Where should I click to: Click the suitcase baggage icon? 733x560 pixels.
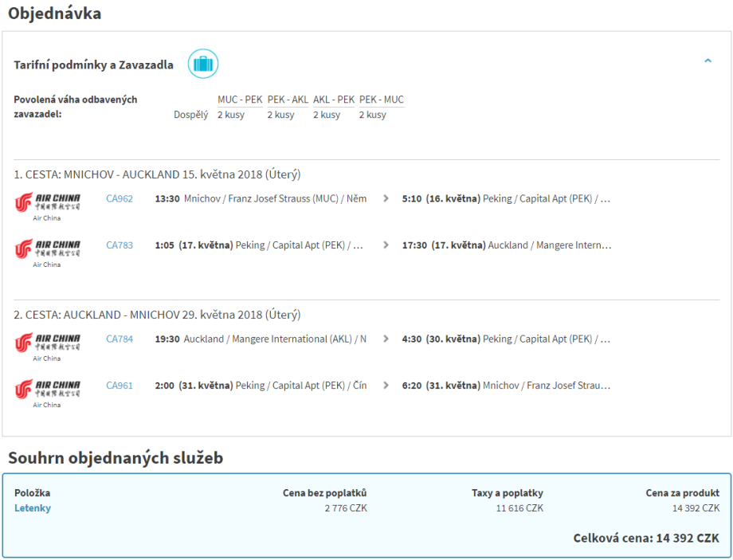(x=203, y=64)
